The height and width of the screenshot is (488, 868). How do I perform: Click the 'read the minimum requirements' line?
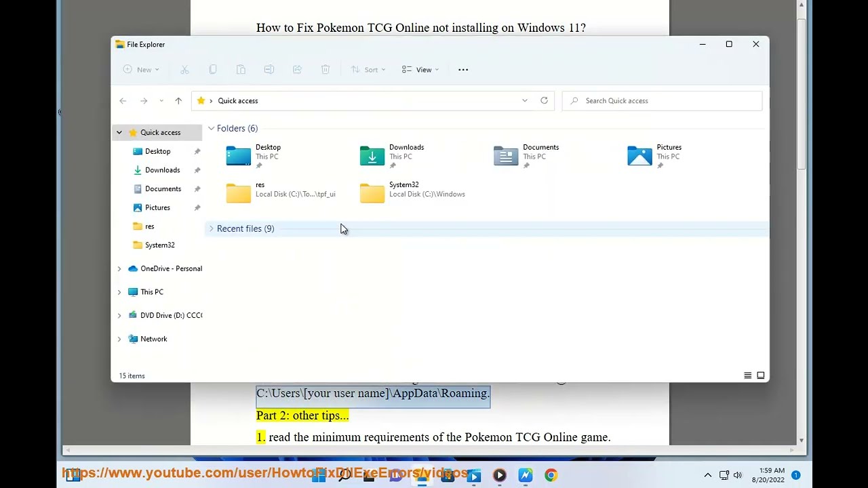coord(439,438)
